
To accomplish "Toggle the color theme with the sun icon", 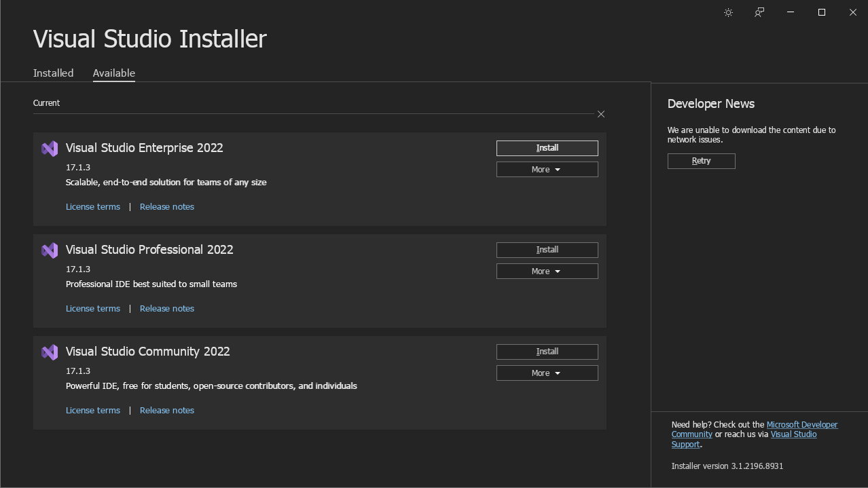I will point(728,12).
